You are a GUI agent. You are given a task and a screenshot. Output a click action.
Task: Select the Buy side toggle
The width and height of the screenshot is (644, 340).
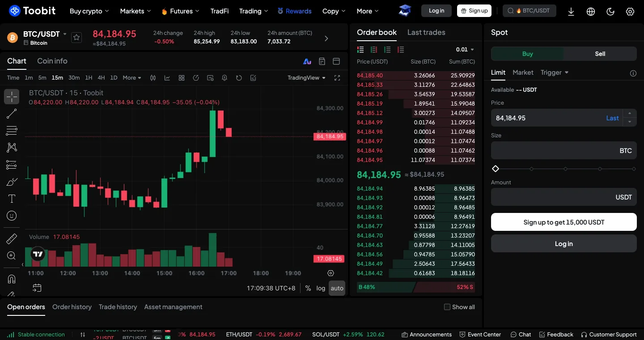pyautogui.click(x=527, y=54)
